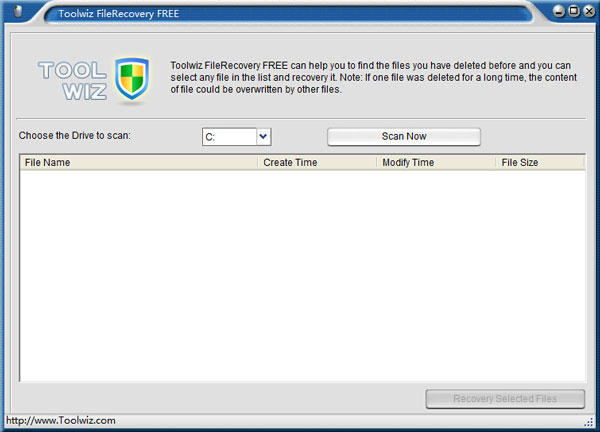Open the drive selection dropdown arrow

[263, 137]
